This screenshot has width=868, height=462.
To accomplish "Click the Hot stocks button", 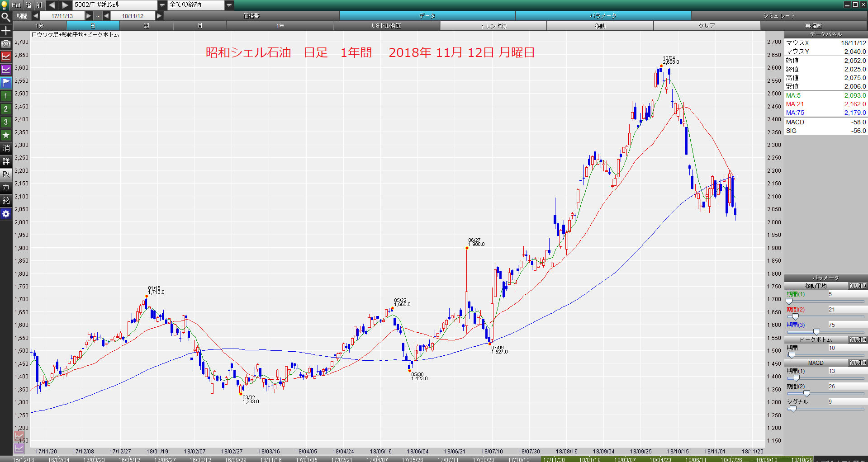I will tap(16, 5).
